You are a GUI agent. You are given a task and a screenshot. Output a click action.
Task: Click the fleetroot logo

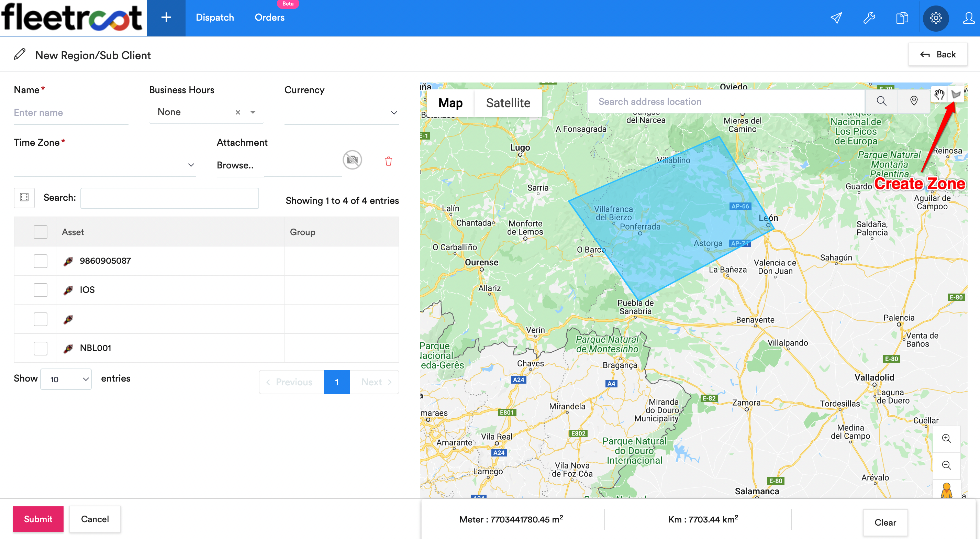point(72,18)
